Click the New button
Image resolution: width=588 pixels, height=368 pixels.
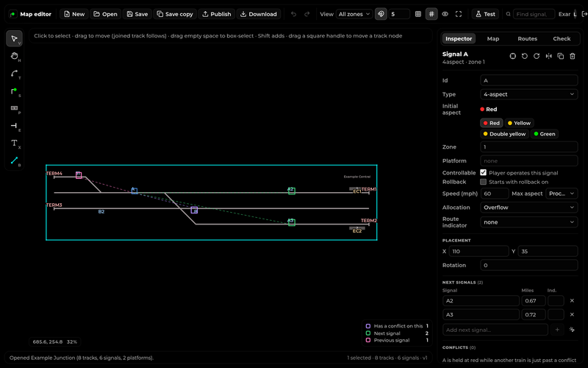click(x=74, y=14)
